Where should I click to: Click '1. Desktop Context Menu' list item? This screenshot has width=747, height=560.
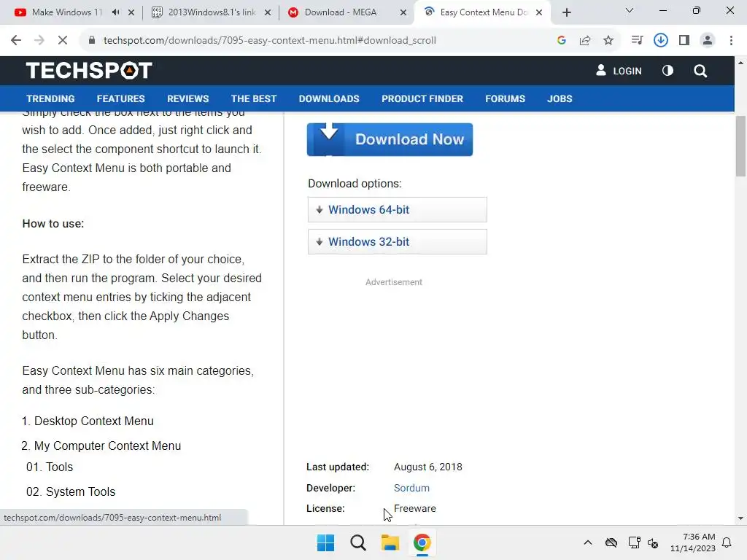click(88, 421)
